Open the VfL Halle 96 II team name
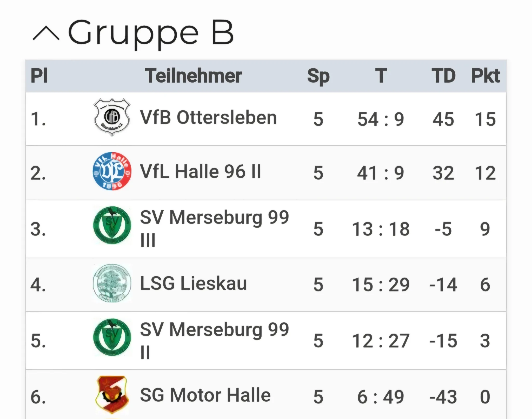 pyautogui.click(x=200, y=172)
